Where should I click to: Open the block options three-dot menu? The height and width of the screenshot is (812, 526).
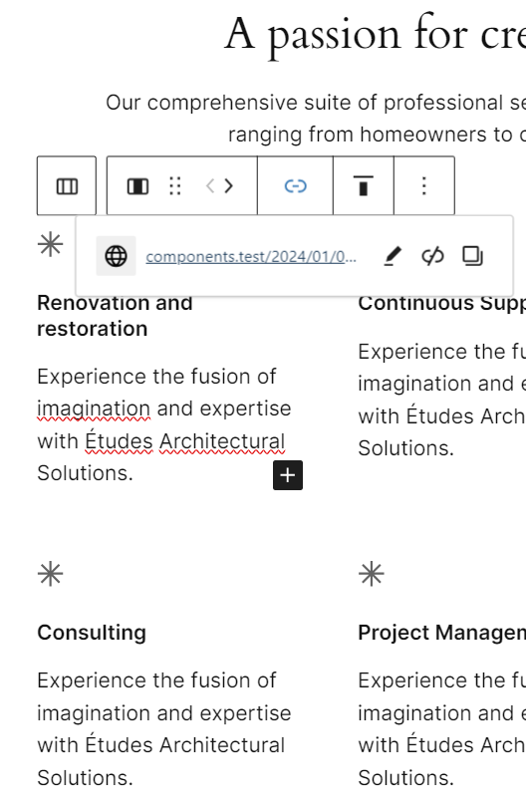(424, 186)
